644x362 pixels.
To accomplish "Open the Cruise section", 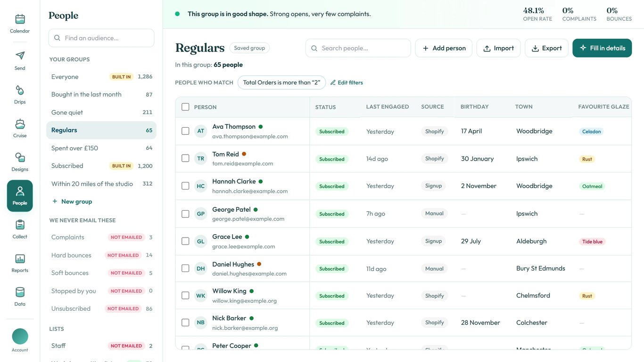I will [20, 128].
